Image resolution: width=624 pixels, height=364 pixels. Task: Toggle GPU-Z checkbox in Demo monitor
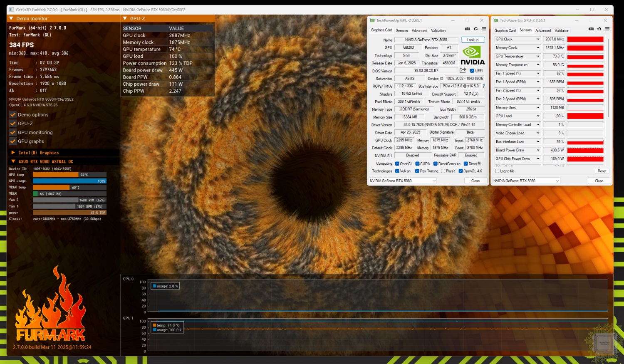tap(13, 124)
